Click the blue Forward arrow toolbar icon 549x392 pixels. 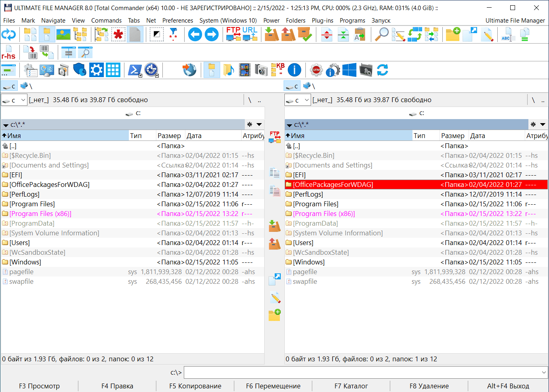[211, 35]
